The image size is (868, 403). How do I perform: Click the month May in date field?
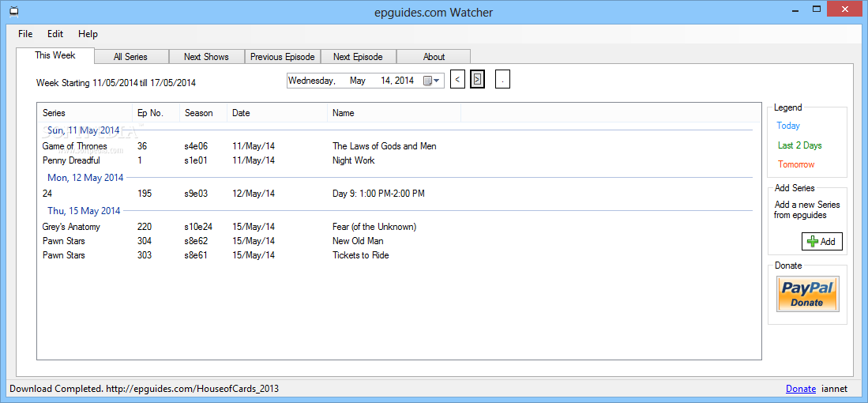[358, 81]
